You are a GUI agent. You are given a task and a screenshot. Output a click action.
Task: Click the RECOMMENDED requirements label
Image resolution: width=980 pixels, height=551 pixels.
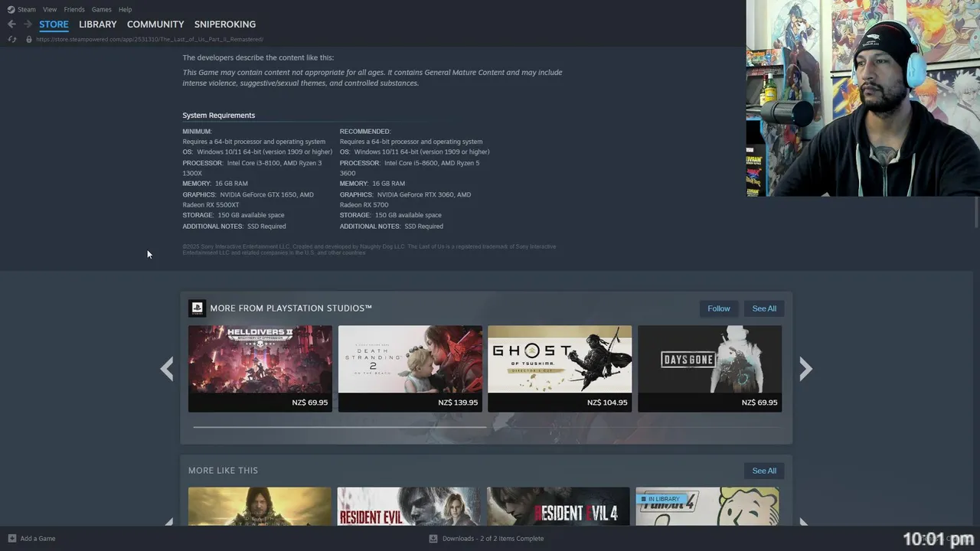365,132
